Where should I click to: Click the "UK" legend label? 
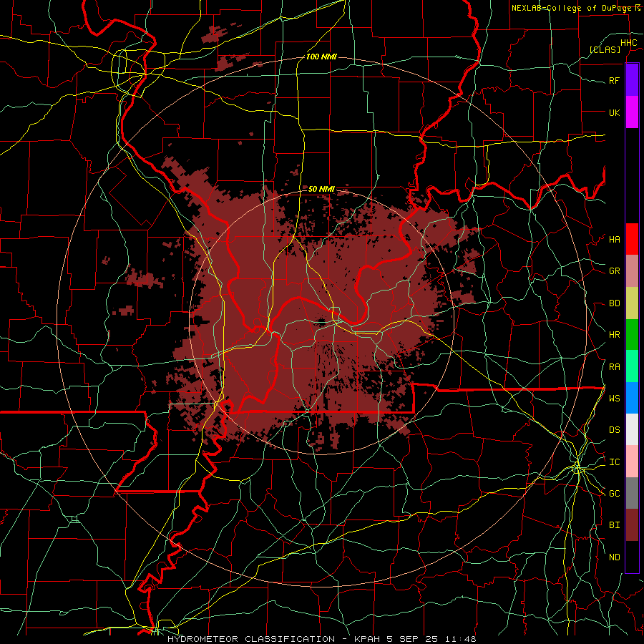pos(615,112)
